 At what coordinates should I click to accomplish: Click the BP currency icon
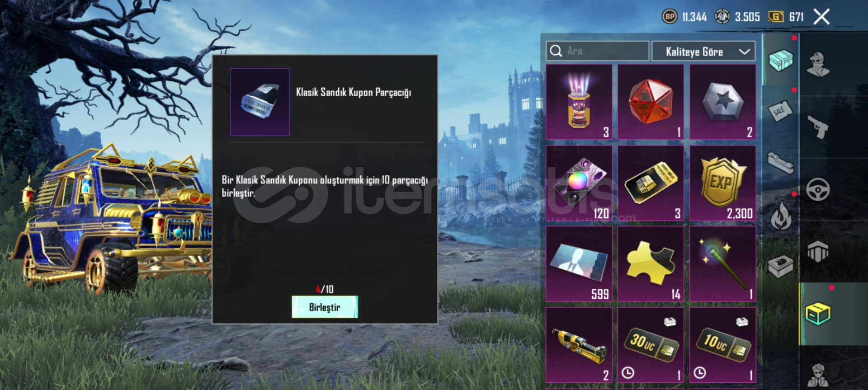pyautogui.click(x=670, y=17)
